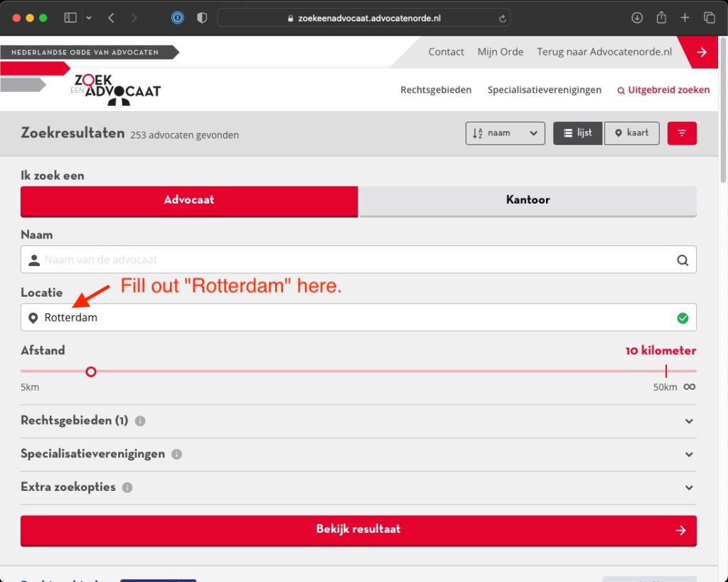Click the Uitgebreid zoeken link
This screenshot has height=582, width=728.
coord(663,90)
